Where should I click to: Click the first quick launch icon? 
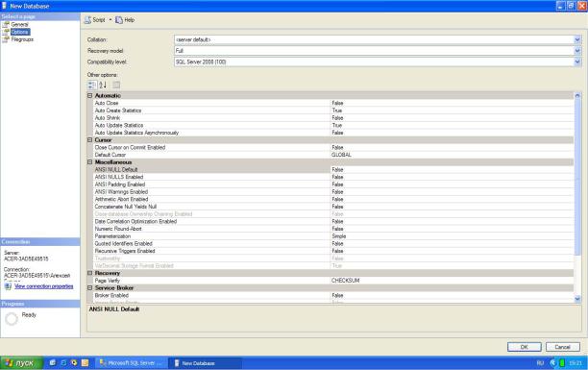tap(53, 363)
